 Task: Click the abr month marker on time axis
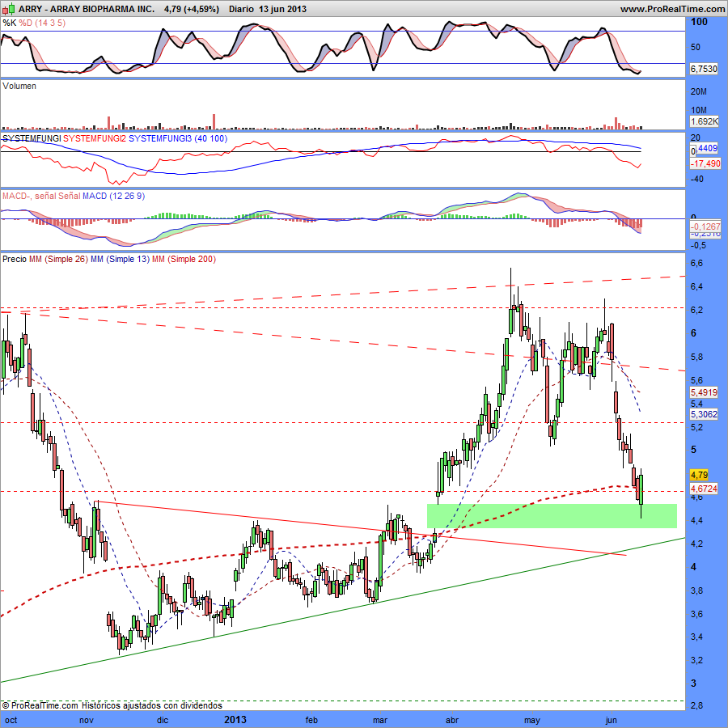(x=451, y=720)
